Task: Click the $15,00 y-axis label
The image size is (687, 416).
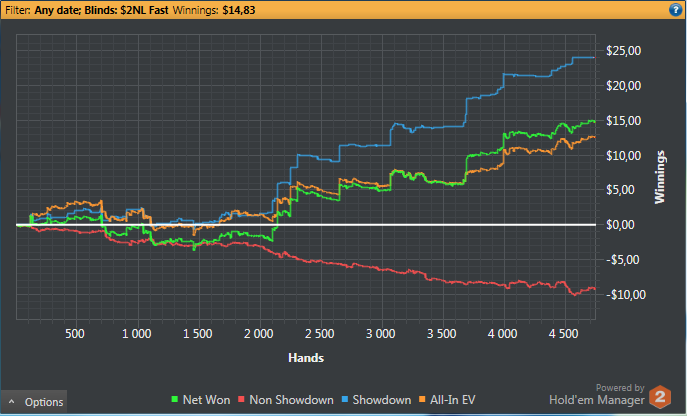Action: (623, 121)
